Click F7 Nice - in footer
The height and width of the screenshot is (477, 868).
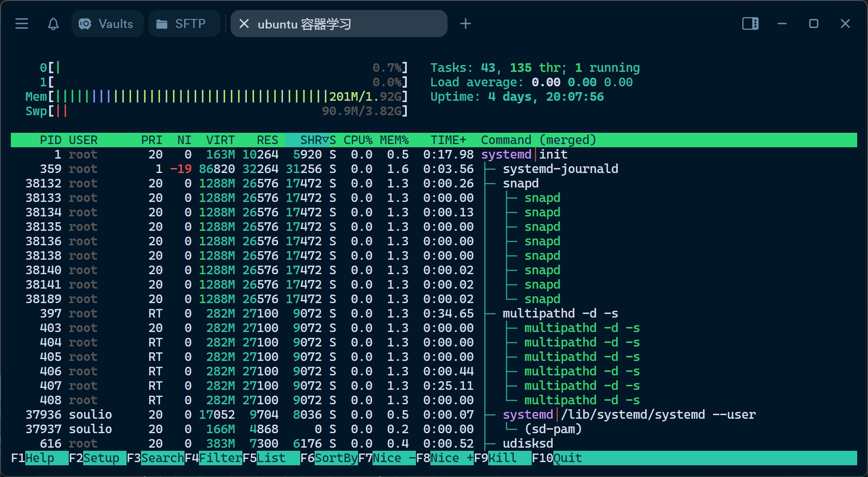pos(387,458)
